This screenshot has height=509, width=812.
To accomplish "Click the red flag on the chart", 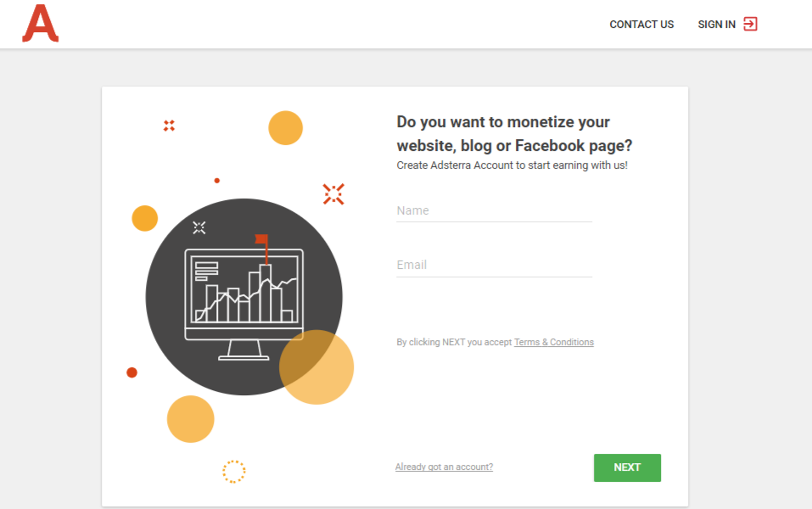I will [262, 240].
